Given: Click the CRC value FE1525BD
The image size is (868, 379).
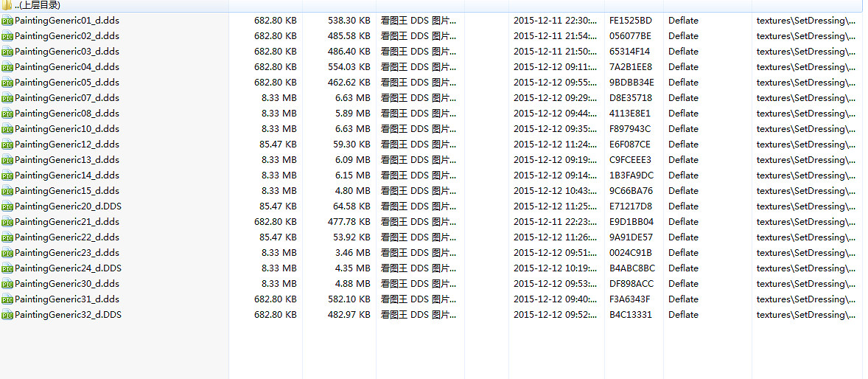Looking at the screenshot, I should click(x=631, y=21).
